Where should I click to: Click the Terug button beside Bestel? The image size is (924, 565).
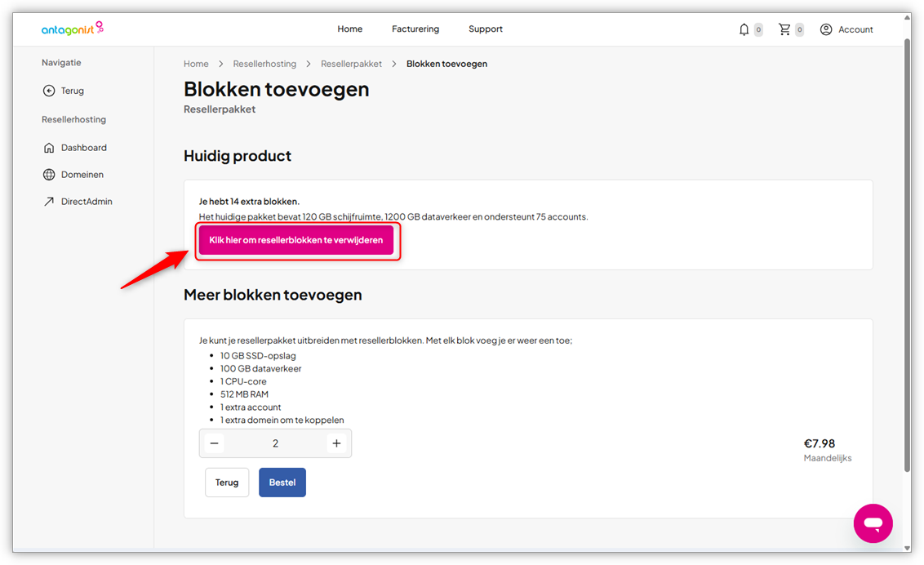pos(227,482)
